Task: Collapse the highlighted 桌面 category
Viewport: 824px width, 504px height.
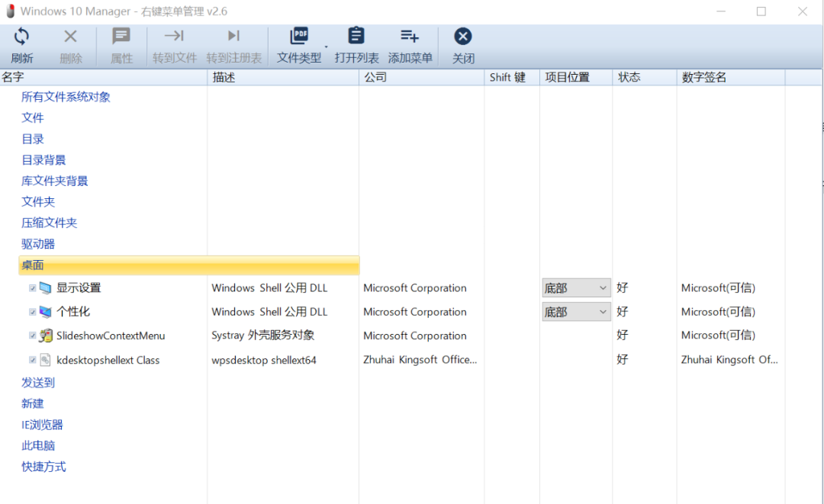Action: click(x=189, y=265)
